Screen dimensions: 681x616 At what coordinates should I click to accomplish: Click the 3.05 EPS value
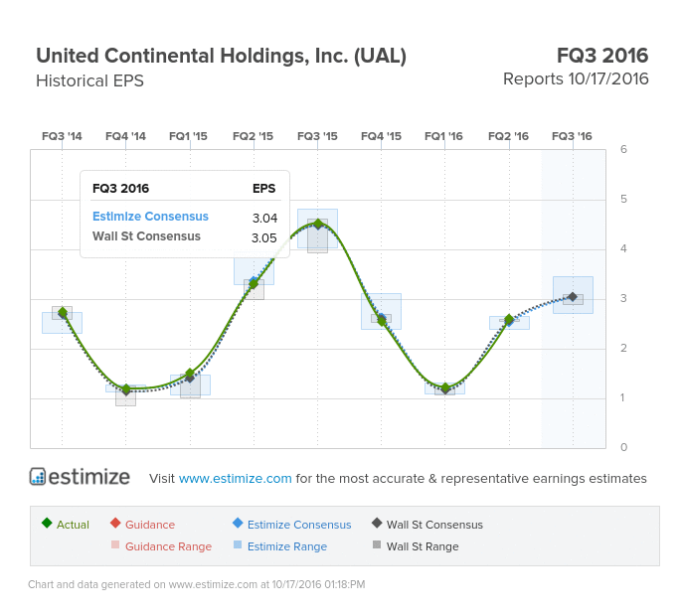tap(264, 237)
